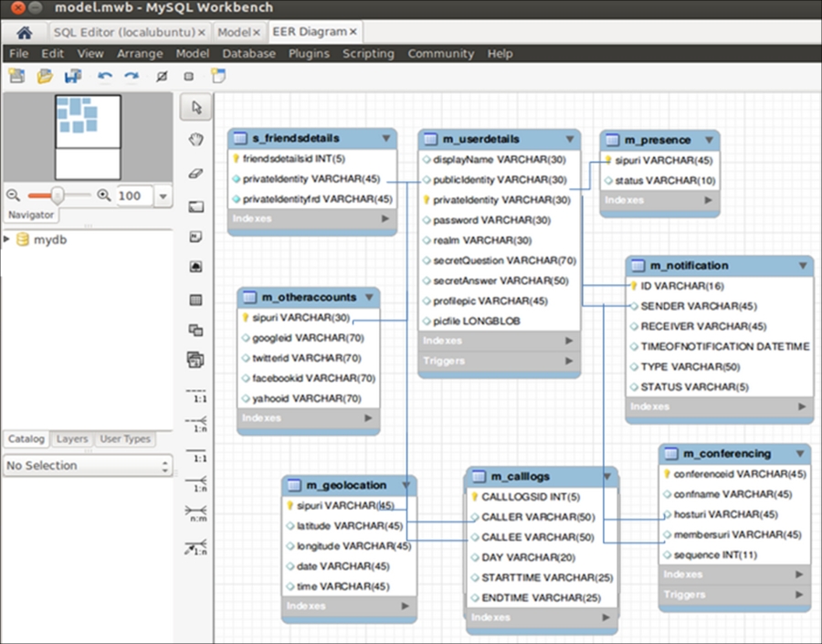Expand the mydb tree node
The height and width of the screenshot is (644, 822).
[8, 240]
